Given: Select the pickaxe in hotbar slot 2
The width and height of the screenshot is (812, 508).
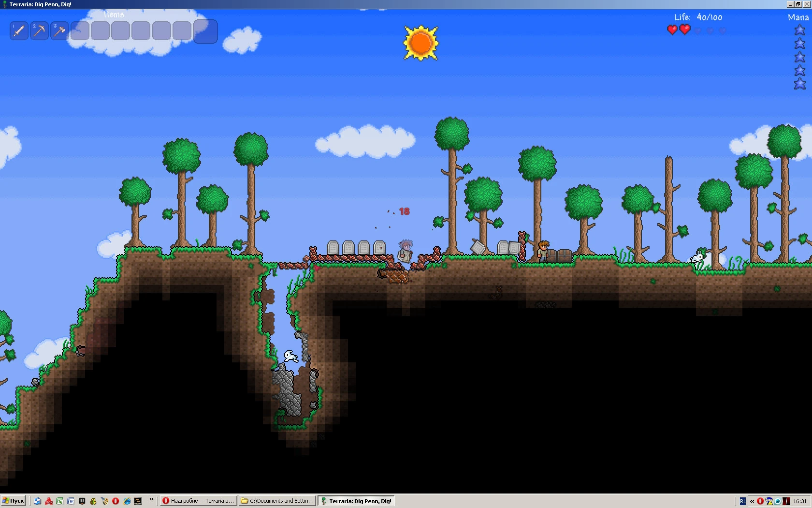Looking at the screenshot, I should click(39, 31).
